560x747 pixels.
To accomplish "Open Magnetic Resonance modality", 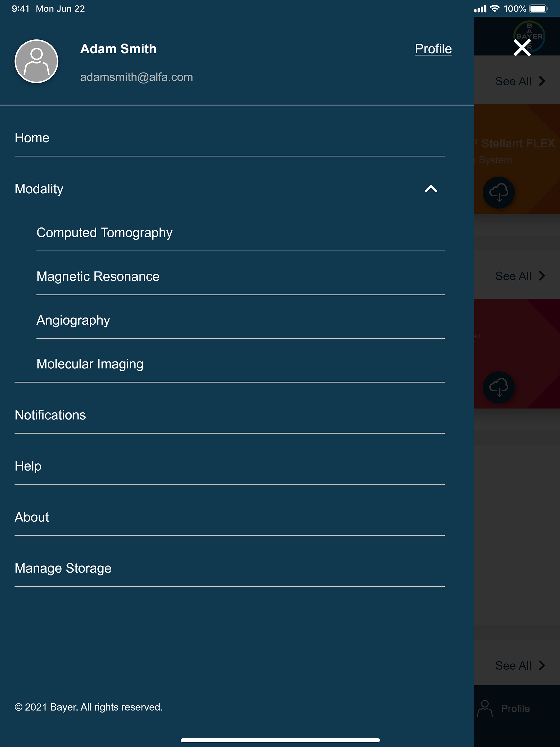I will pyautogui.click(x=240, y=277).
